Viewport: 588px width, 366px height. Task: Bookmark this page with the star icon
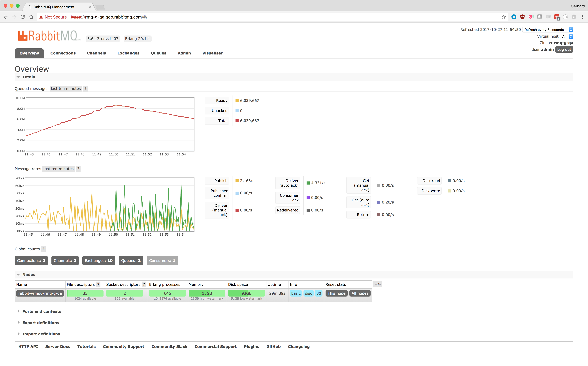pyautogui.click(x=504, y=17)
